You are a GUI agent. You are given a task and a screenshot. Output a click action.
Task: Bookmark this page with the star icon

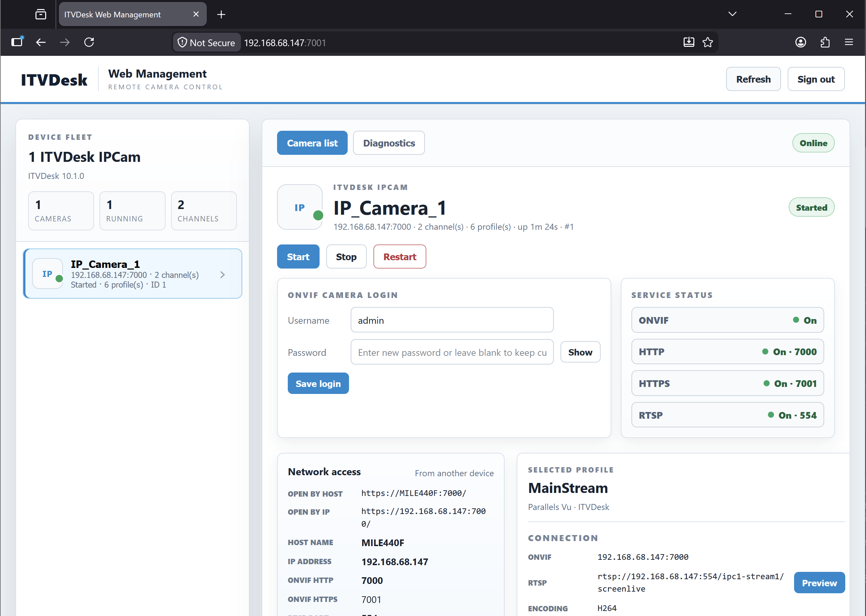coord(708,42)
